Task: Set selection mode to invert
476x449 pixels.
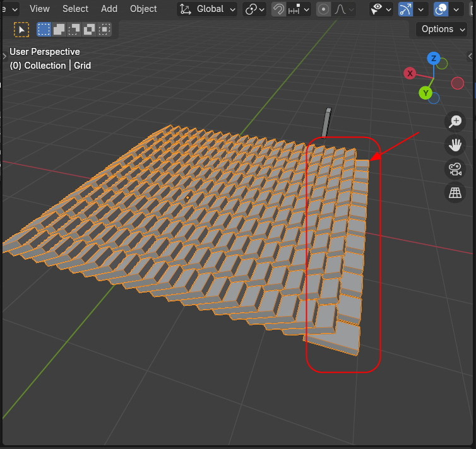Action: 89,30
